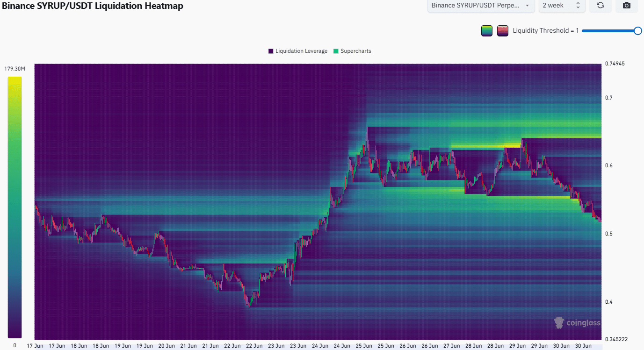This screenshot has height=350, width=644.
Task: Click the first 22 Jun date axis label
Action: pos(232,346)
